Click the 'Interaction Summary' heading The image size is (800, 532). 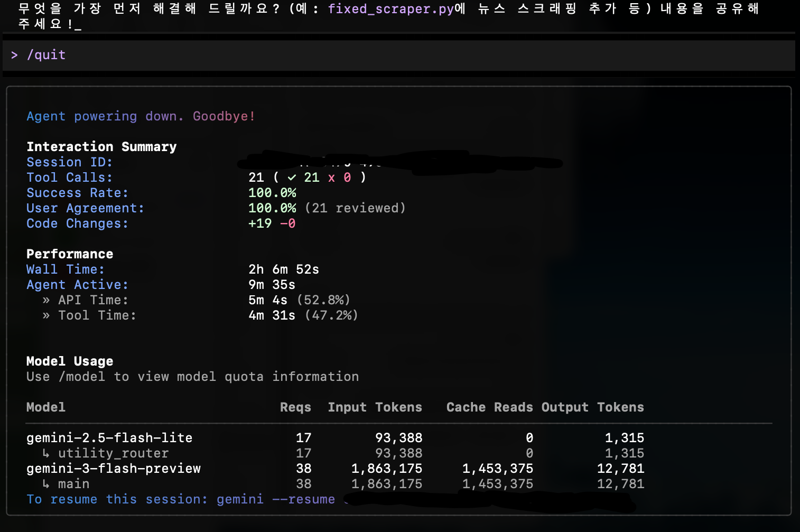[x=101, y=147]
